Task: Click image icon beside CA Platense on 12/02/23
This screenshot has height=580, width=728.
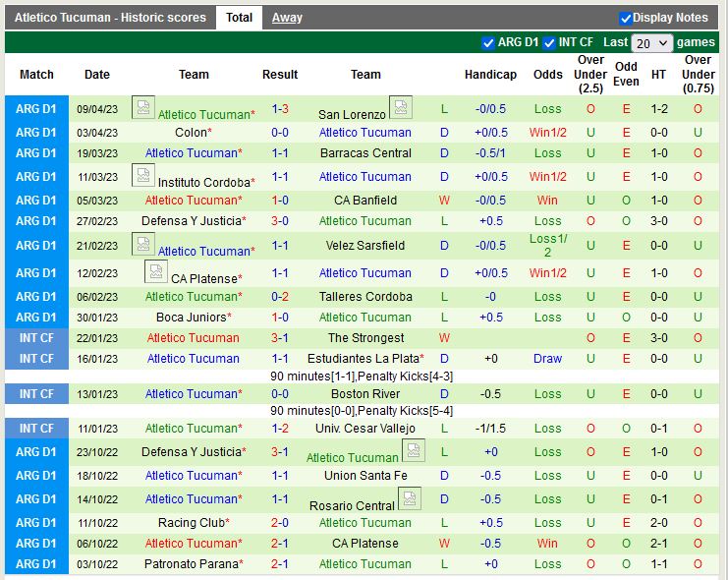Action: click(x=156, y=272)
